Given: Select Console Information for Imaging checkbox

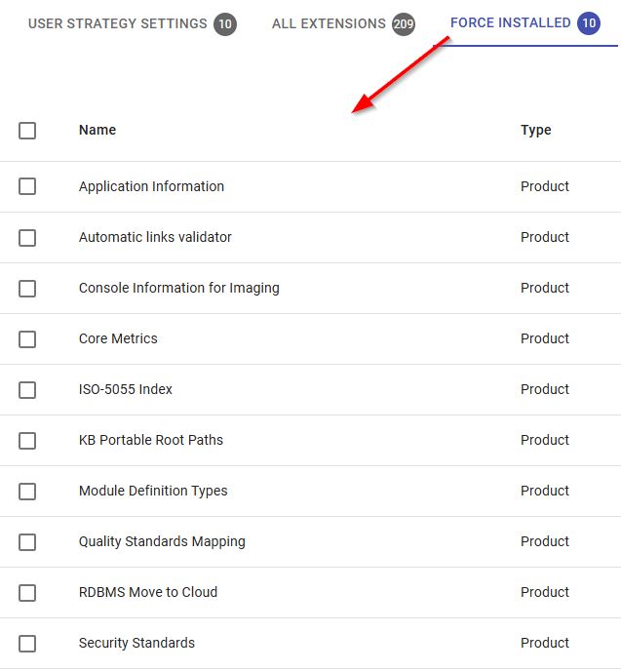Looking at the screenshot, I should click(x=27, y=288).
